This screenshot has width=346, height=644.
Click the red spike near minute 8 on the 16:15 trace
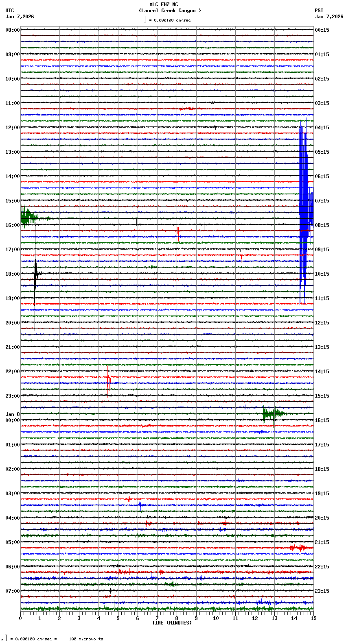[178, 233]
